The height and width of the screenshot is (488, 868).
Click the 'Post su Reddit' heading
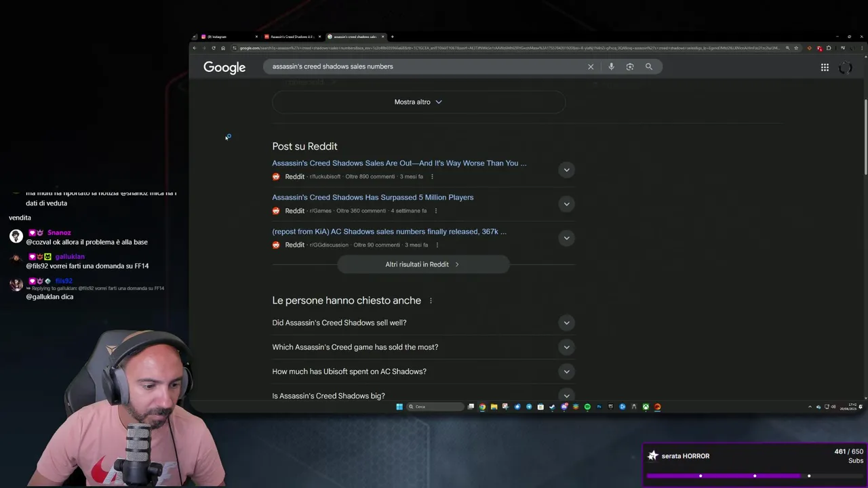pos(304,146)
